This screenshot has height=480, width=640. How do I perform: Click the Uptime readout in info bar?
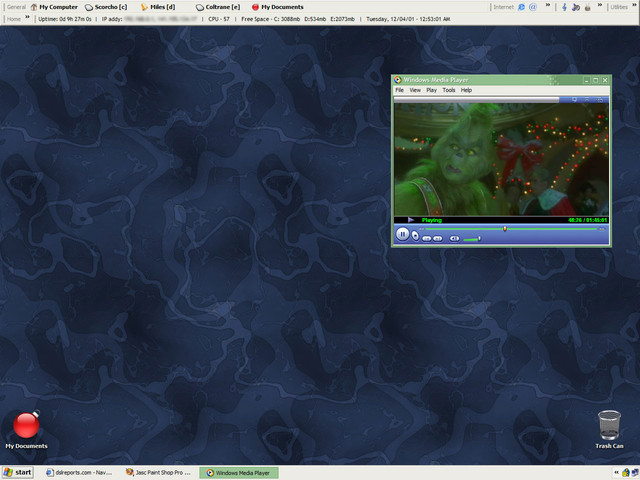pyautogui.click(x=65, y=19)
